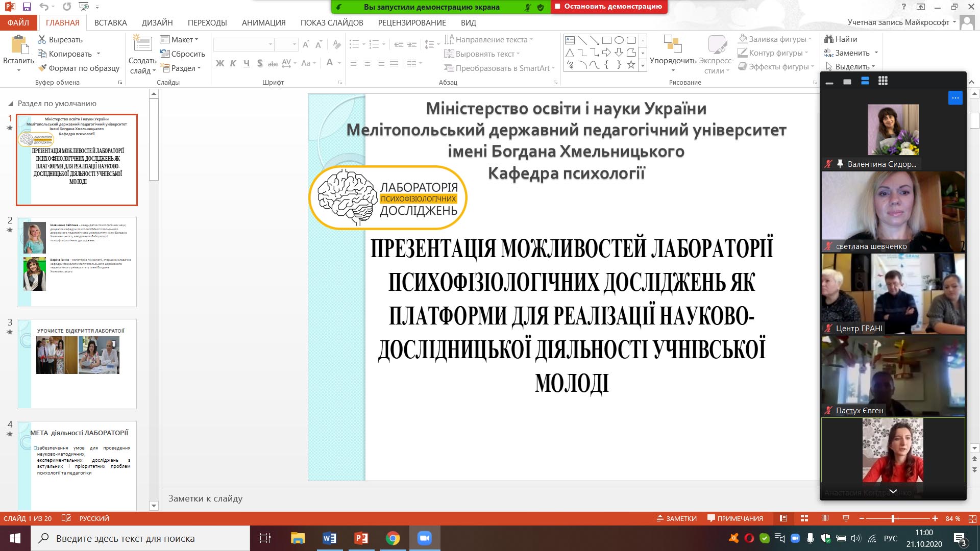
Task: Click Zoom app icon in Windows taskbar
Action: (x=424, y=538)
